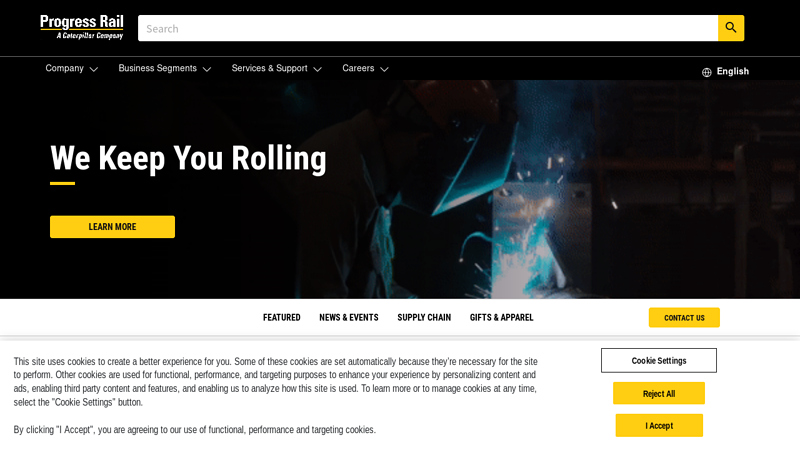Expand the Business Segments chevron
This screenshot has width=800, height=450.
click(207, 69)
